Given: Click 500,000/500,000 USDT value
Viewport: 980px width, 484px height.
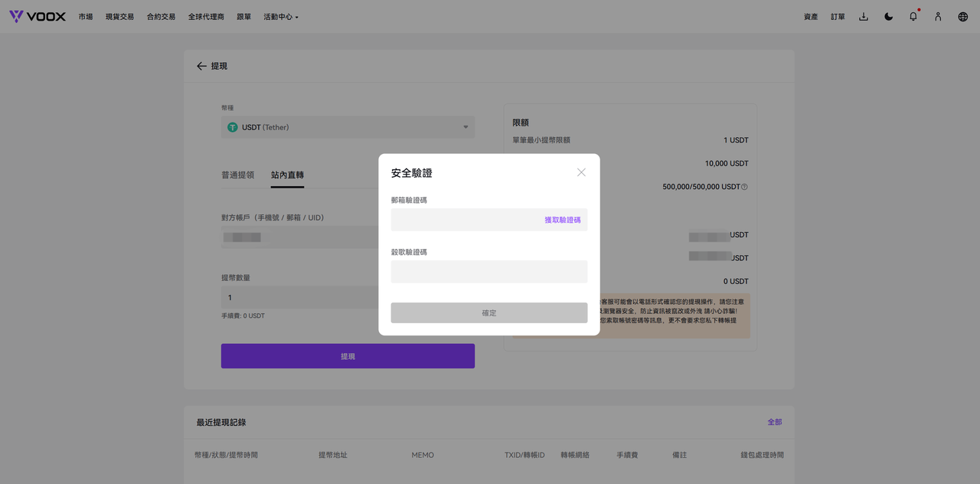Looking at the screenshot, I should pos(701,187).
